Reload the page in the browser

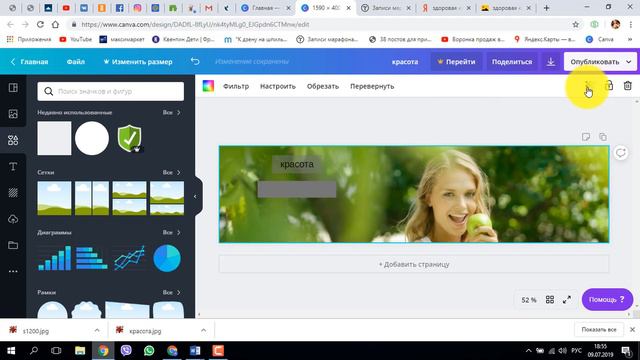40,24
